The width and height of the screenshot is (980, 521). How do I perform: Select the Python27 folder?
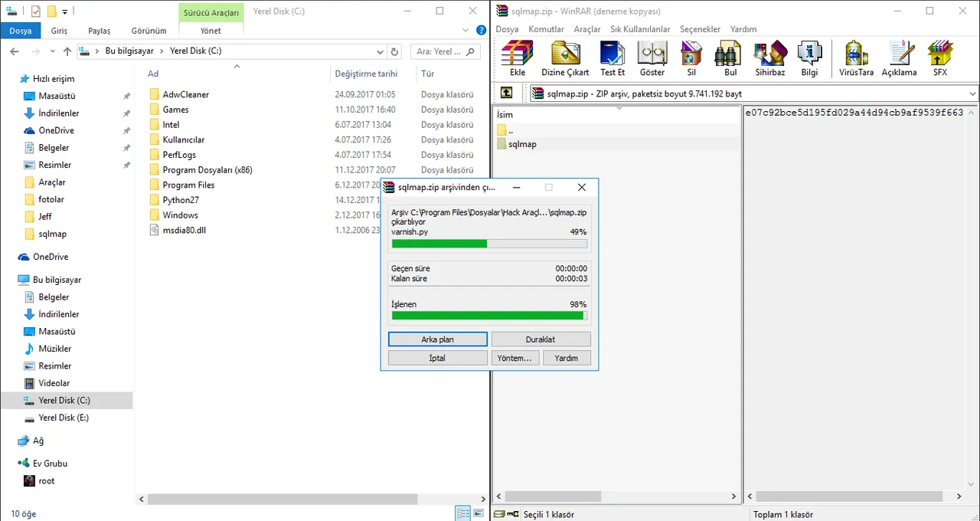click(181, 200)
